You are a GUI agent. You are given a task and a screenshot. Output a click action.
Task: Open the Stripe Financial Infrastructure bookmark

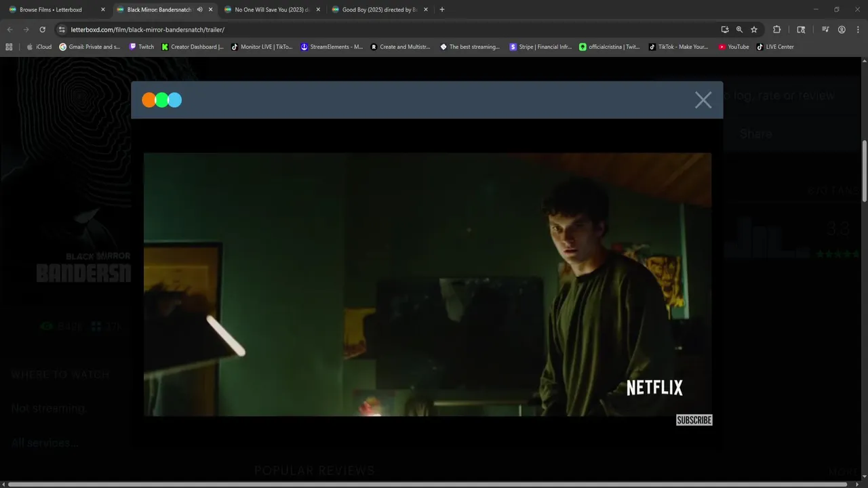[540, 47]
